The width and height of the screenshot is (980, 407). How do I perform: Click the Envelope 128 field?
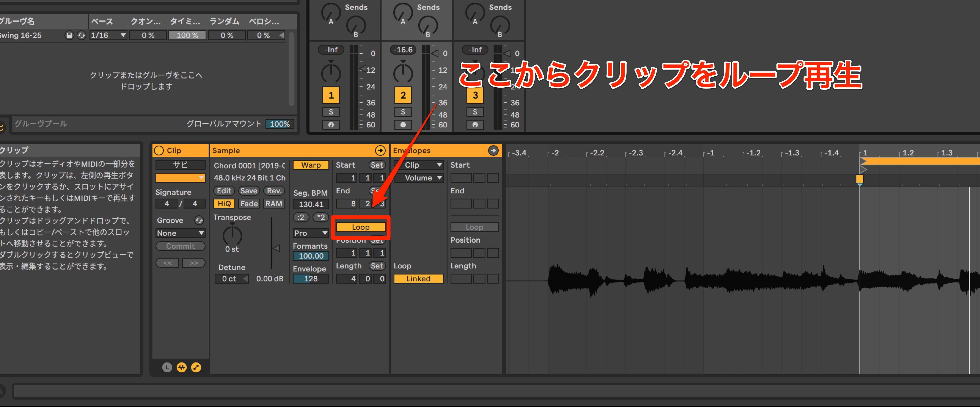311,279
